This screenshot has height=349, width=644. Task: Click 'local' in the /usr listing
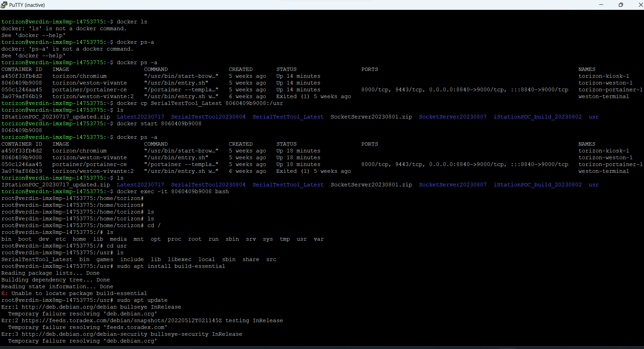click(x=207, y=259)
